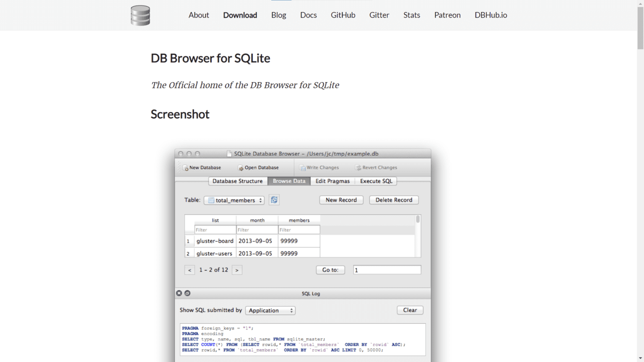The height and width of the screenshot is (362, 644).
Task: Select Edit Pragmas tab
Action: [332, 181]
